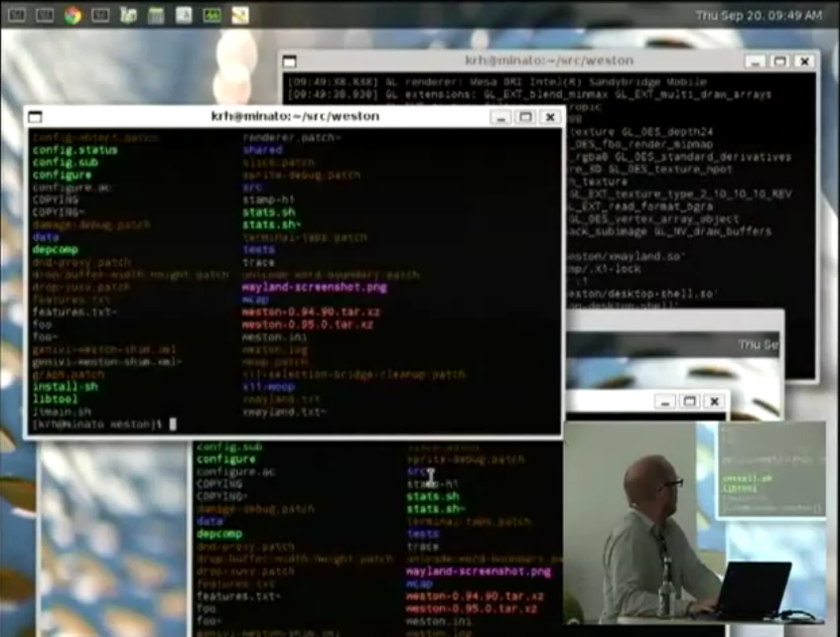This screenshot has width=840, height=637.
Task: Minimize the back terminal showing GL renderer output
Action: pos(755,62)
